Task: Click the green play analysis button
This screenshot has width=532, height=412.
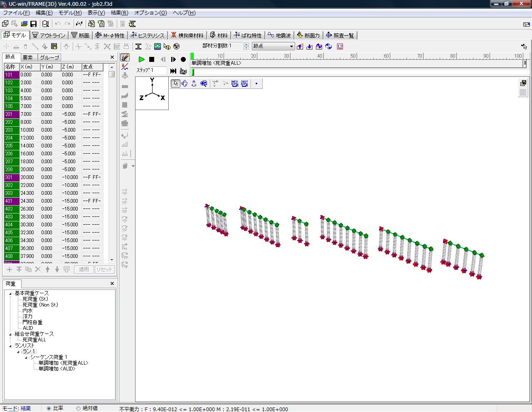Action: pos(141,59)
